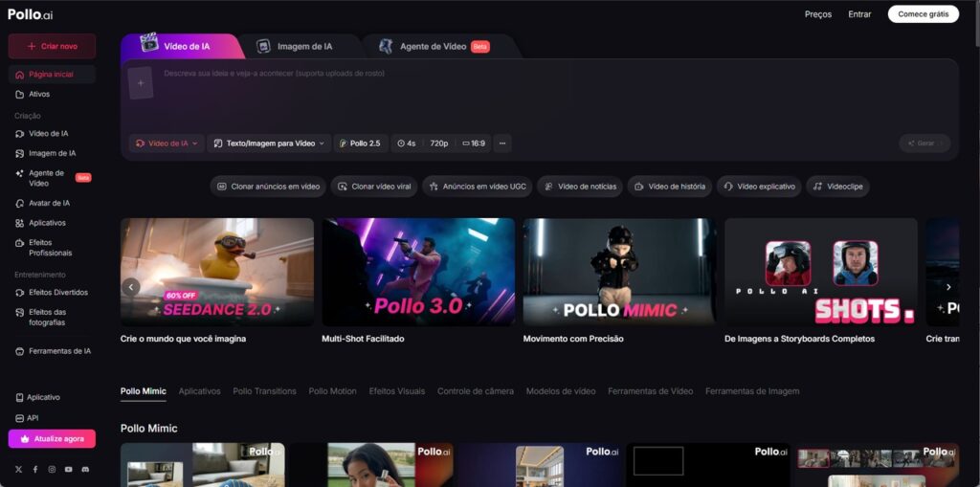980x487 pixels.
Task: Open Pollo AI Shots banner
Action: point(821,272)
